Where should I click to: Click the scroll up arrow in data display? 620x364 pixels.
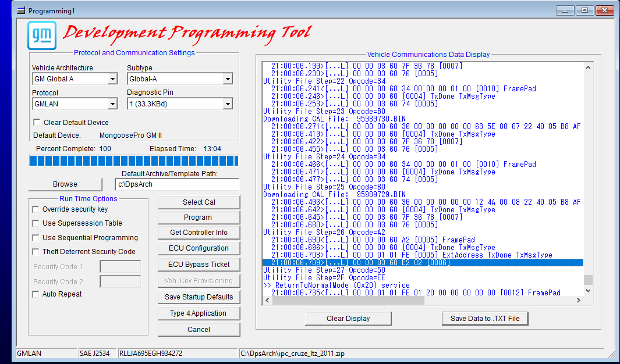click(x=589, y=67)
